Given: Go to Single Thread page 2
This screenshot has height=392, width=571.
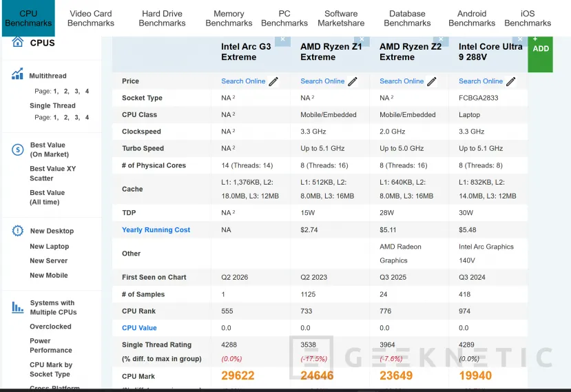Looking at the screenshot, I should click(66, 118).
